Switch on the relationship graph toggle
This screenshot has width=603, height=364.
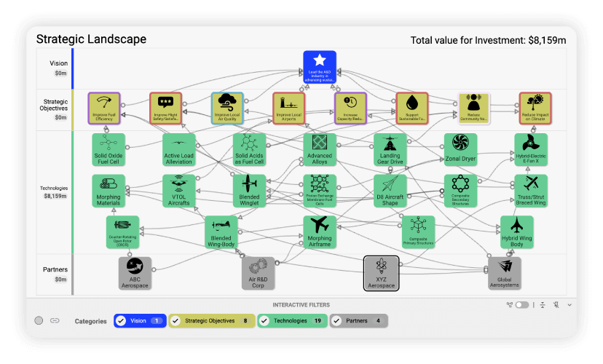point(522,305)
